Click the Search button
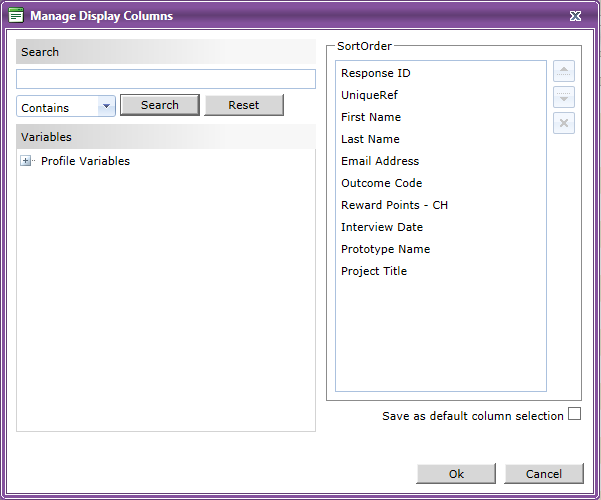601x500 pixels. coord(160,105)
